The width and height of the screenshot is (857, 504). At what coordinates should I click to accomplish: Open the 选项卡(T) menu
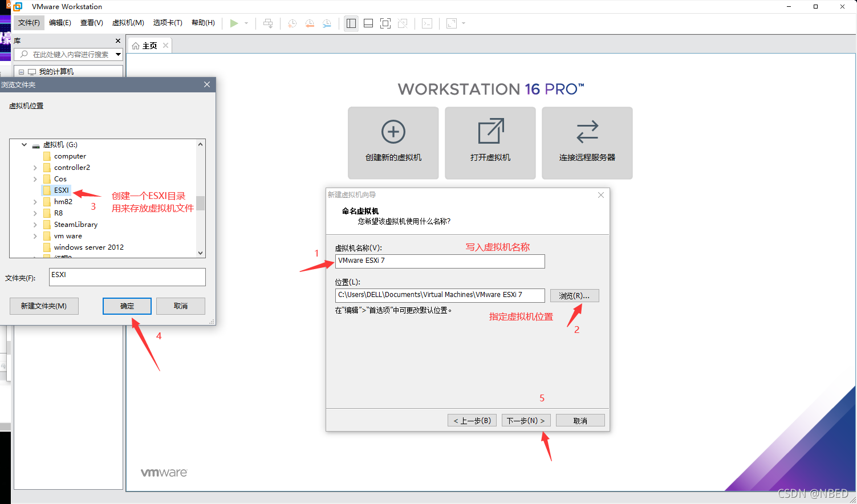(x=168, y=23)
